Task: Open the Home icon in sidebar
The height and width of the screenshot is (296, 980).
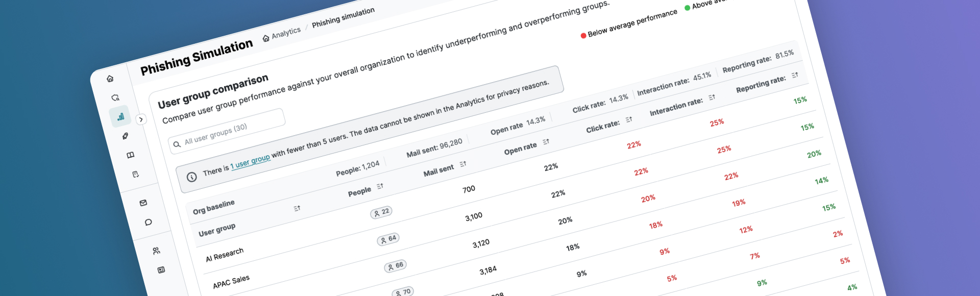Action: (x=110, y=79)
